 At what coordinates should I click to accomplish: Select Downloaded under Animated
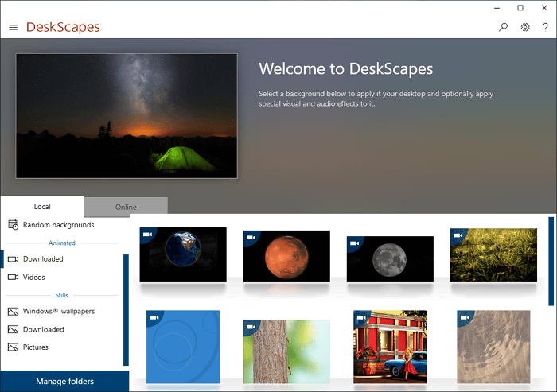click(x=43, y=259)
